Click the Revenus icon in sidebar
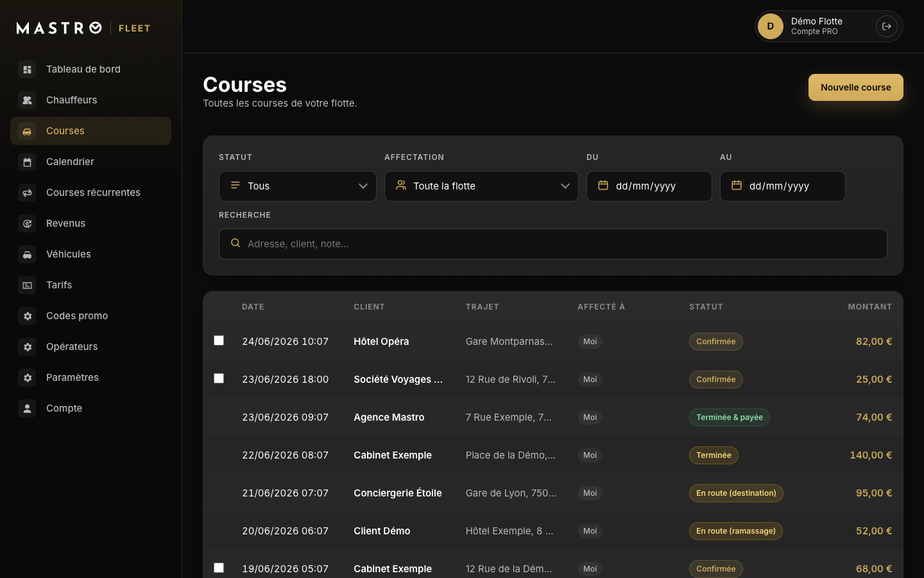 27,223
